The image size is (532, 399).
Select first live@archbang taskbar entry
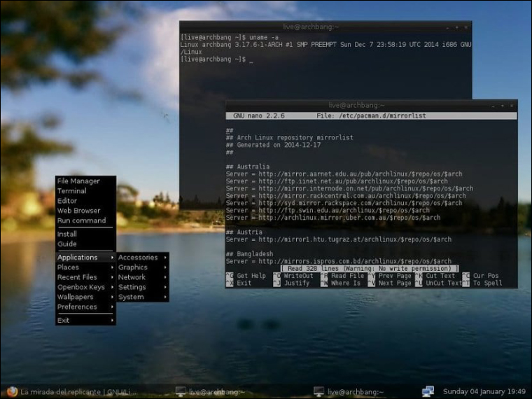tap(211, 392)
